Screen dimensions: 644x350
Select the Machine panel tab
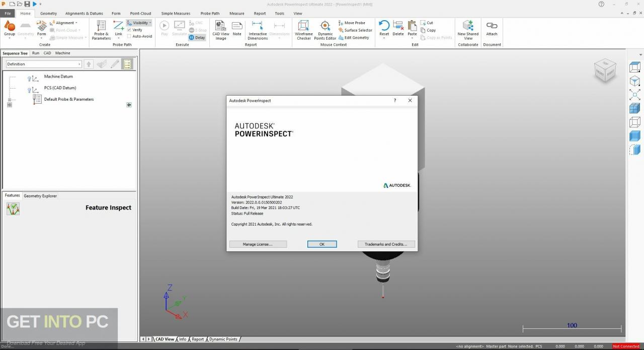click(62, 53)
